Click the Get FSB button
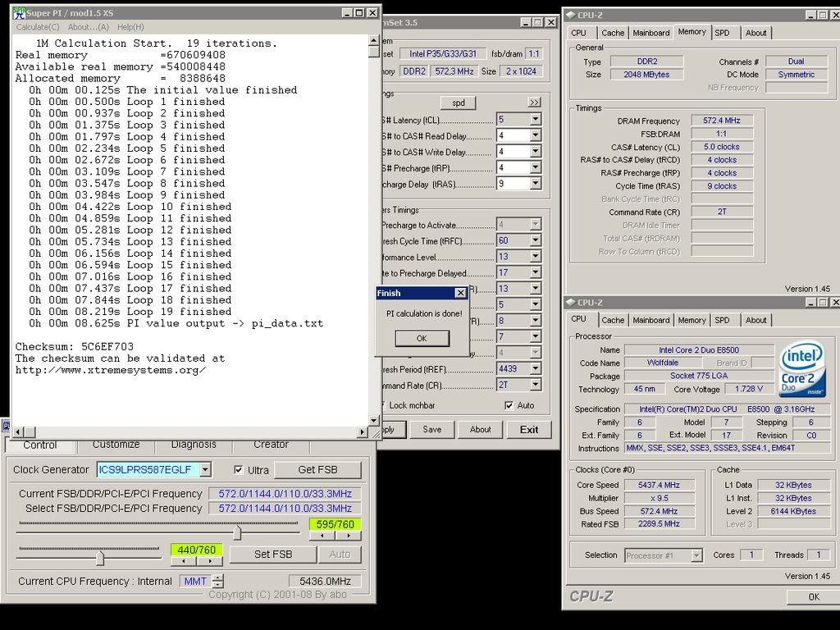This screenshot has height=630, width=840. pyautogui.click(x=317, y=470)
